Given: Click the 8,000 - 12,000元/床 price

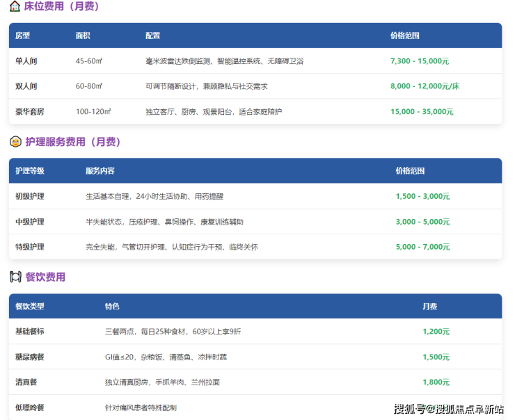Looking at the screenshot, I should [425, 86].
